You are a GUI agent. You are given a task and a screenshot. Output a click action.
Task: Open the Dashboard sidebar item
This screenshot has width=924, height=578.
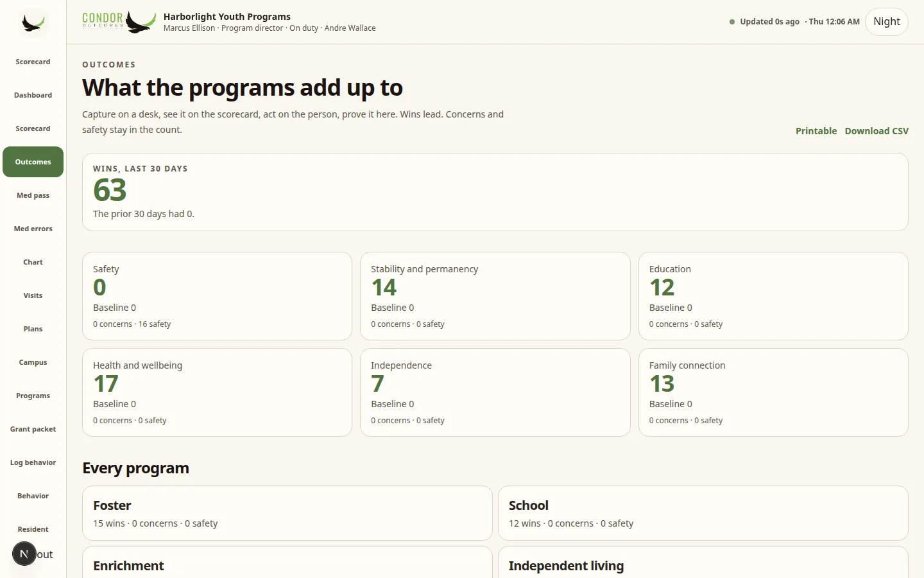[33, 95]
